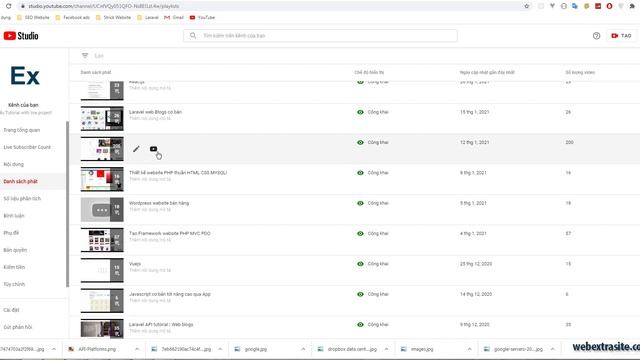Open downloaded file google.jpg

(x=256, y=349)
